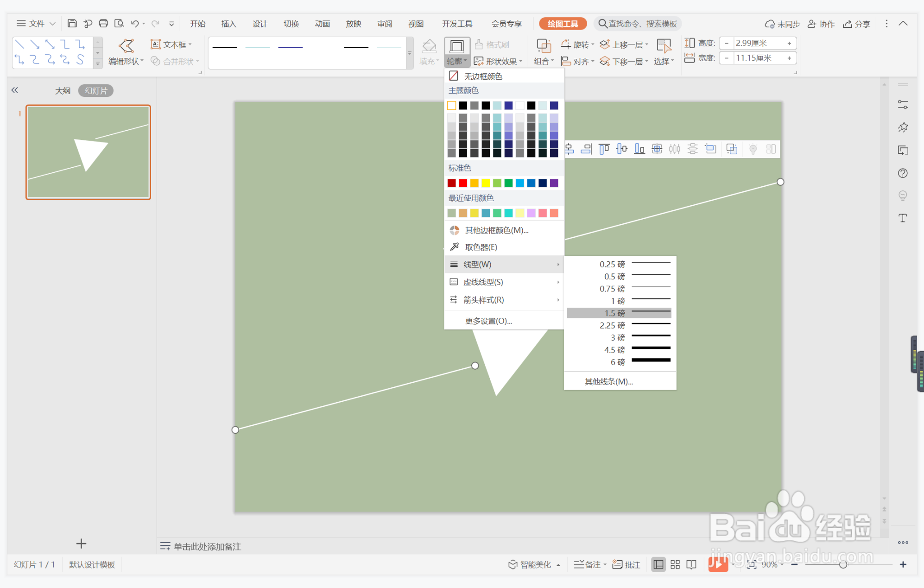Open the 插入 (Insert) ribbon tab
Image resolution: width=924 pixels, height=588 pixels.
(x=228, y=24)
